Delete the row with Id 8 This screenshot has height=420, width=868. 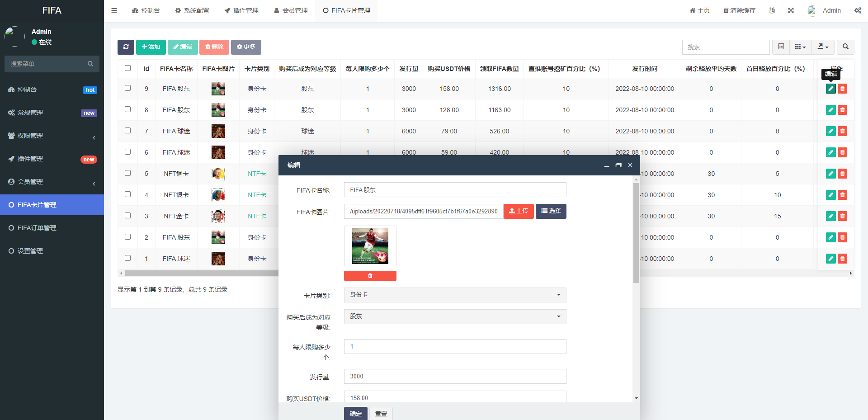pyautogui.click(x=842, y=110)
